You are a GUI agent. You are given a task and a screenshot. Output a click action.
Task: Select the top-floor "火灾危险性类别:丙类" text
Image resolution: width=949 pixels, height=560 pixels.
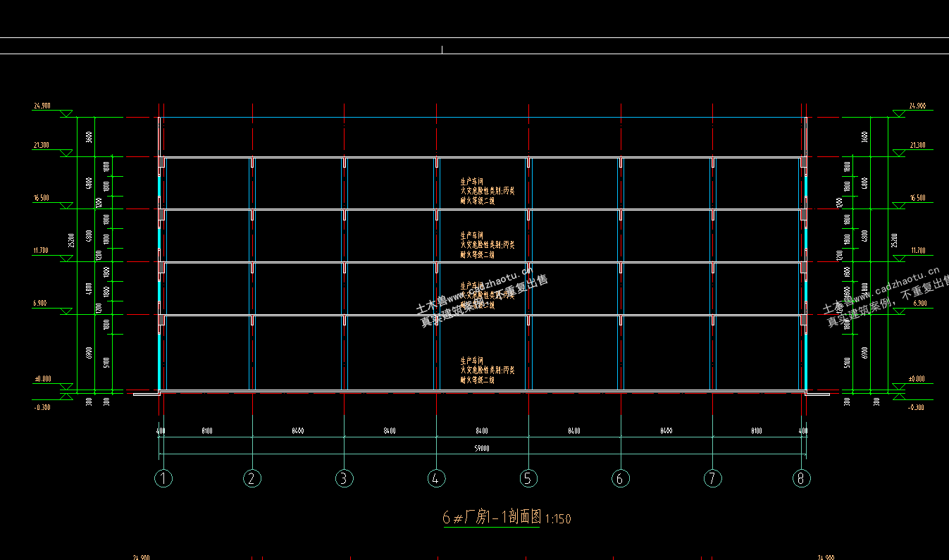(x=488, y=191)
